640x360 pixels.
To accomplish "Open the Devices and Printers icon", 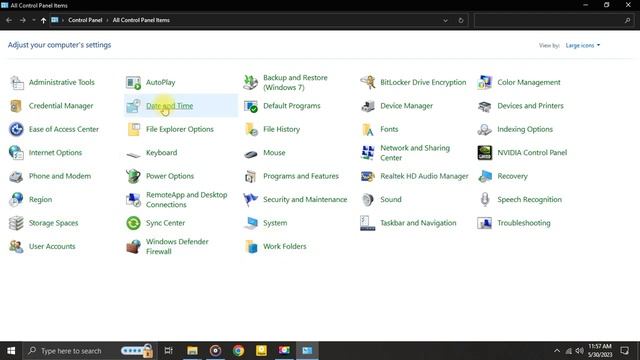I will click(485, 106).
